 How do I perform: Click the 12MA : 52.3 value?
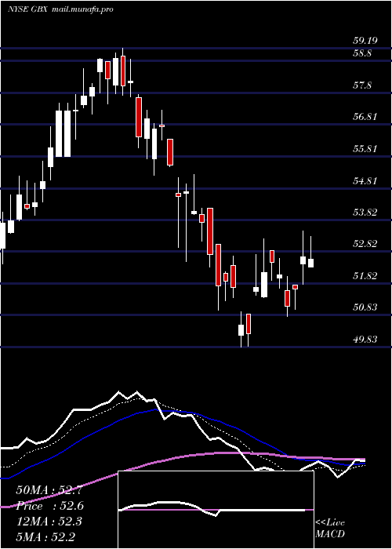49,522
